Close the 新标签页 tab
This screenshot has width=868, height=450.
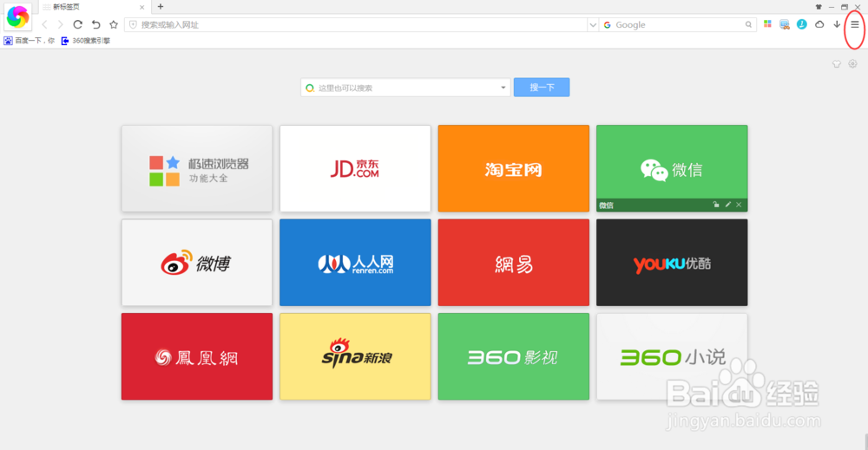tap(141, 7)
